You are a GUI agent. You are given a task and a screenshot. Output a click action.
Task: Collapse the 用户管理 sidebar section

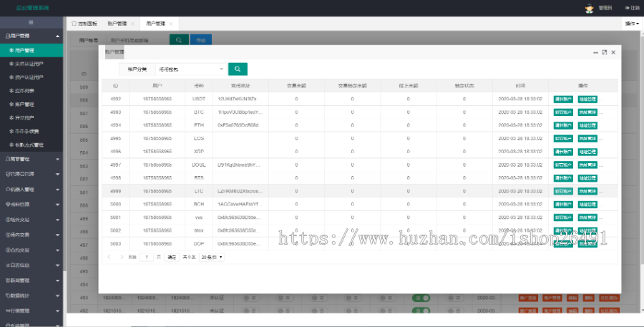[x=57, y=35]
